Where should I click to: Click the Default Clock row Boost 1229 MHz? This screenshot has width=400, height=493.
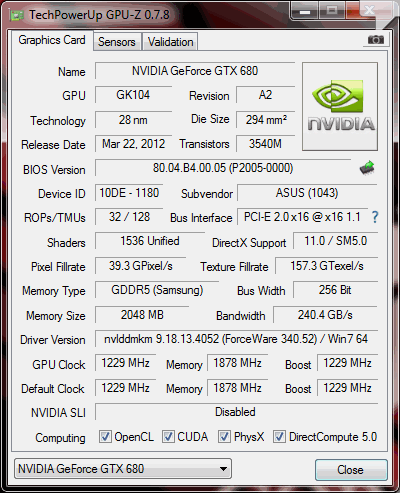click(x=347, y=388)
